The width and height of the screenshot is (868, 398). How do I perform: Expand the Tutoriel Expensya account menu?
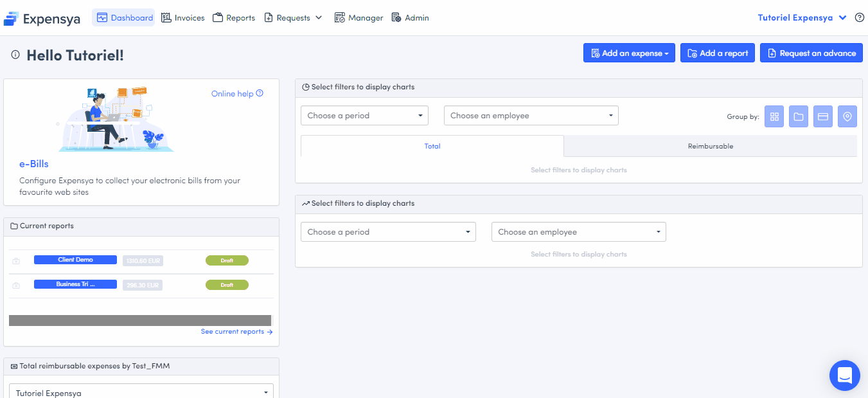803,18
